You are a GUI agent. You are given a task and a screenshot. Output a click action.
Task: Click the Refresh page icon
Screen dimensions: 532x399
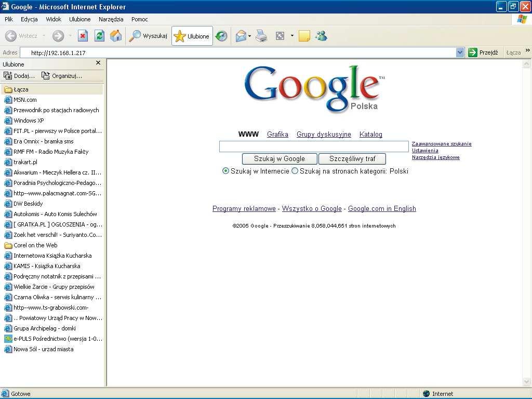(x=99, y=36)
